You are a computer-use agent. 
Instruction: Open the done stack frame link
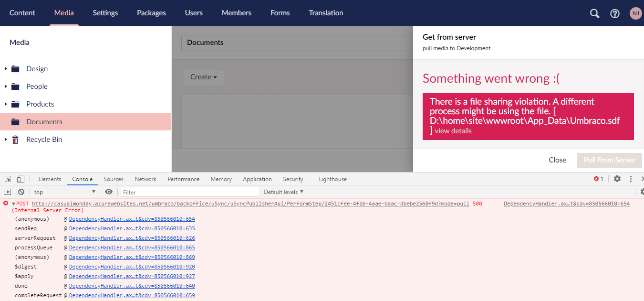(132, 286)
